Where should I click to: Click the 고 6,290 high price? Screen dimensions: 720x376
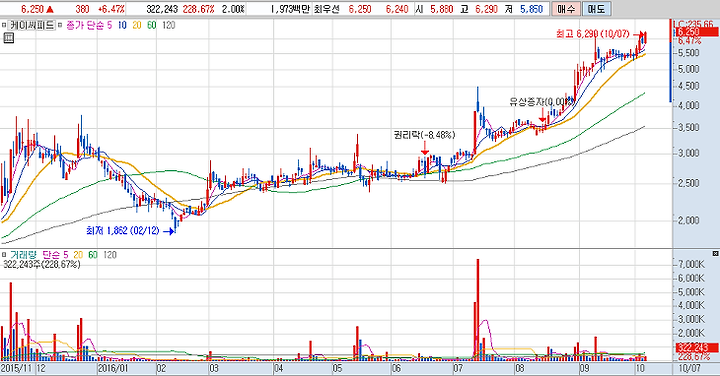[478, 9]
